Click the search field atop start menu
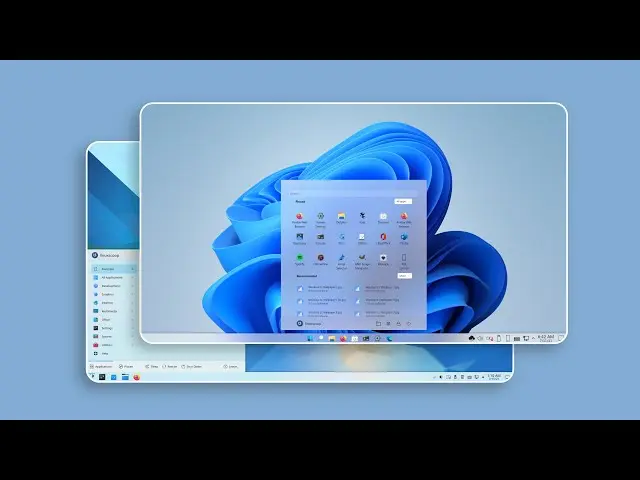This screenshot has height=480, width=640. pos(353,193)
